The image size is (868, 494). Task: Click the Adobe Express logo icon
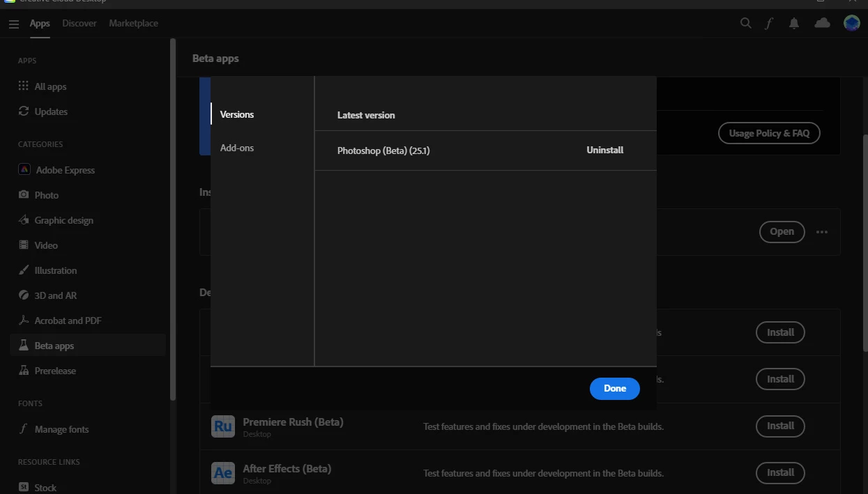(x=24, y=170)
